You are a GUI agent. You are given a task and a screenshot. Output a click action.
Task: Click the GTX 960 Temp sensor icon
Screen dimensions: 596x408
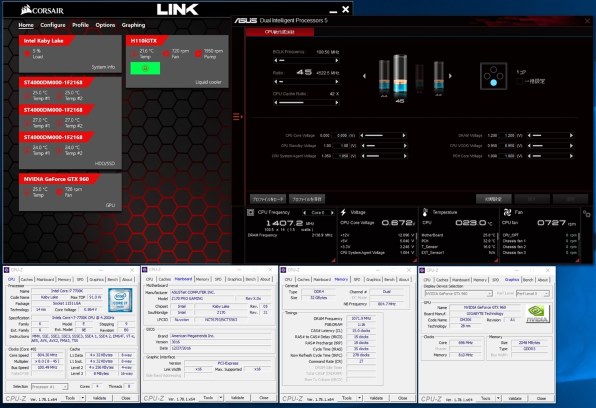27,192
